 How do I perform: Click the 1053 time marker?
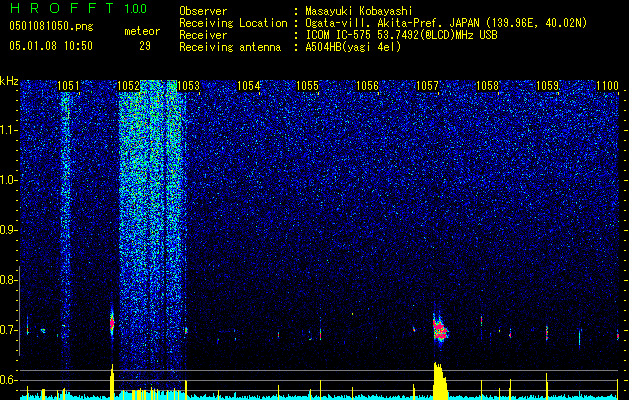tap(189, 85)
